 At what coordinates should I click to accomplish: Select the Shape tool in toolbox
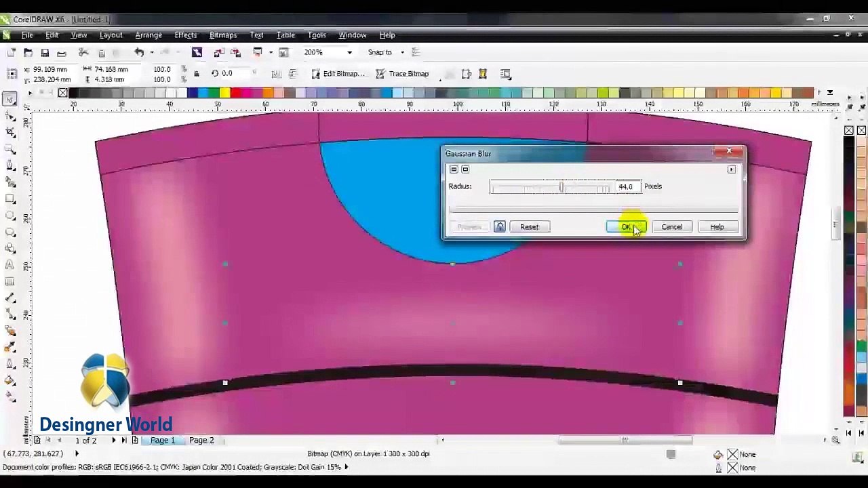tap(10, 116)
